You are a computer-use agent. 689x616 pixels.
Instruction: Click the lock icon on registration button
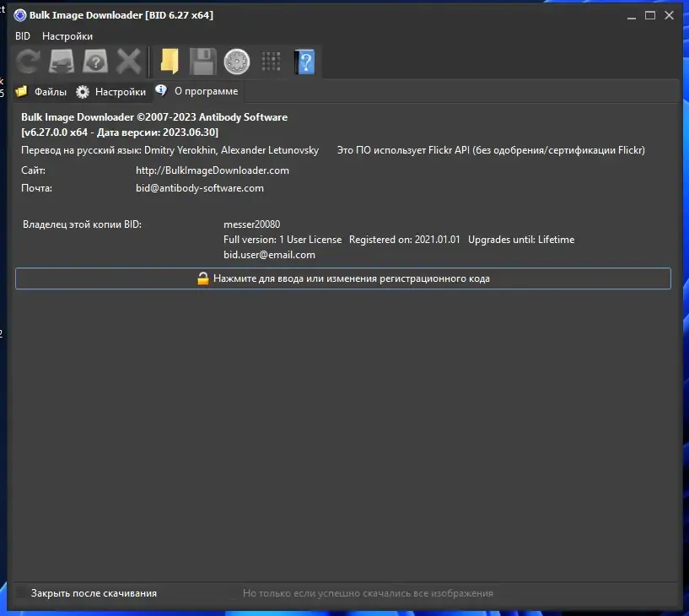pyautogui.click(x=203, y=278)
